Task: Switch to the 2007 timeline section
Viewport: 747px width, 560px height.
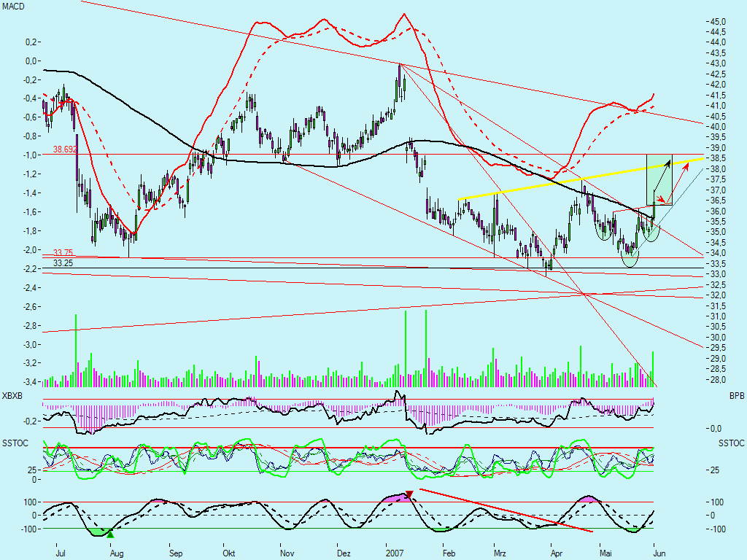Action: pos(394,553)
